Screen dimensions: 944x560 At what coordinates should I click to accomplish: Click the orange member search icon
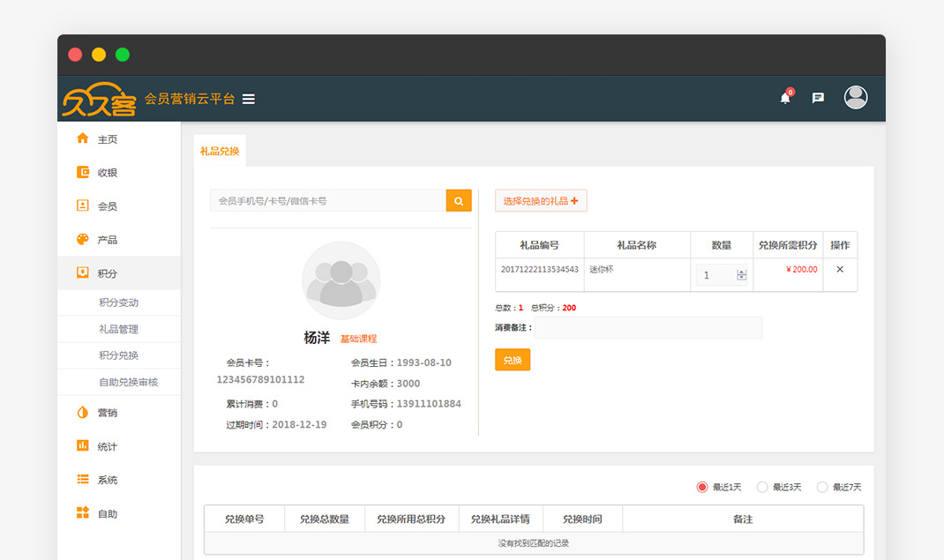click(459, 201)
